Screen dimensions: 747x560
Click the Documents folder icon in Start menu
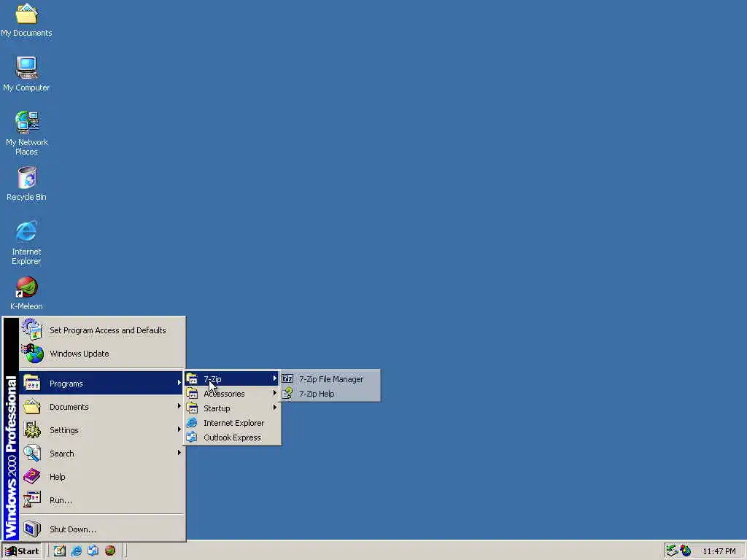coord(32,406)
